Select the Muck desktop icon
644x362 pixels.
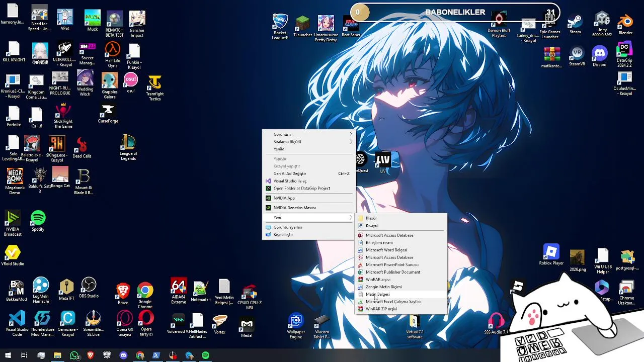click(x=93, y=21)
